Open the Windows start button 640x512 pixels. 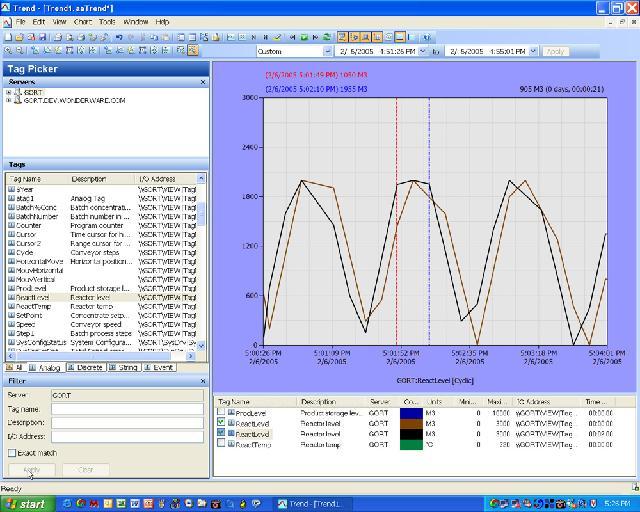click(x=27, y=504)
